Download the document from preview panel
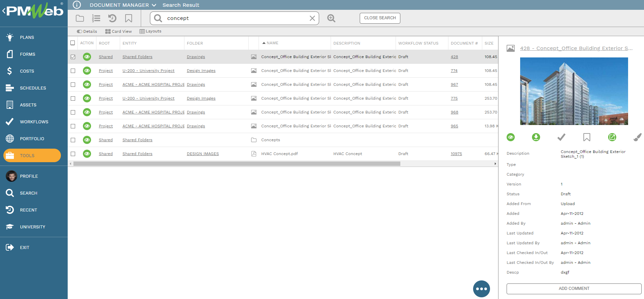This screenshot has height=299, width=644. pyautogui.click(x=536, y=137)
